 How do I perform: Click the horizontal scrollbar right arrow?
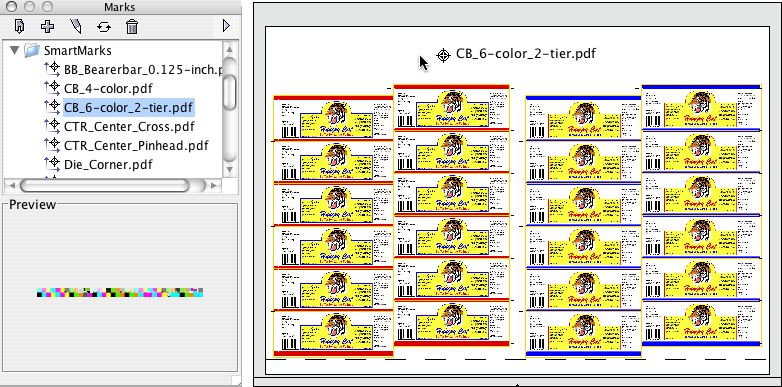(x=214, y=185)
